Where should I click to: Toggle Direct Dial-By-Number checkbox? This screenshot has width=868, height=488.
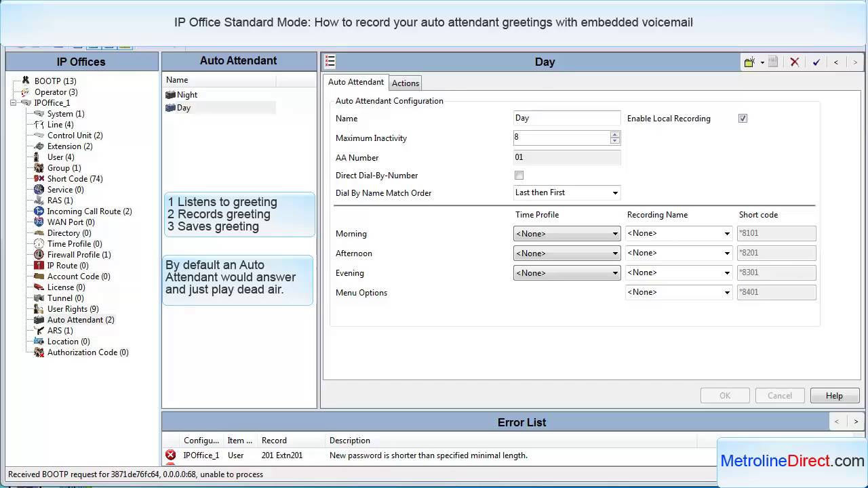(x=519, y=176)
